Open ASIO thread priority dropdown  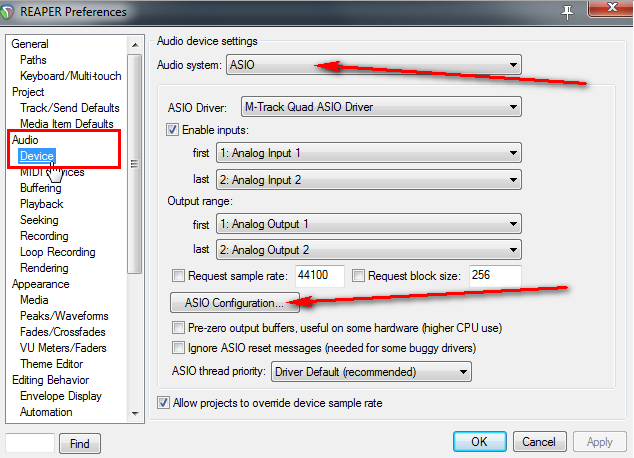tap(371, 372)
